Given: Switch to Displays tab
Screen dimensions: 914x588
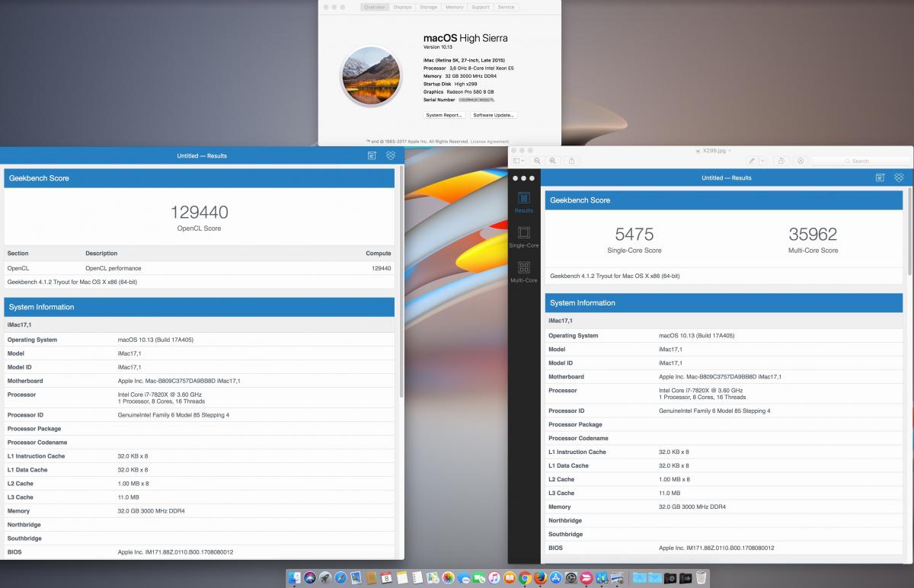Looking at the screenshot, I should (x=403, y=7).
